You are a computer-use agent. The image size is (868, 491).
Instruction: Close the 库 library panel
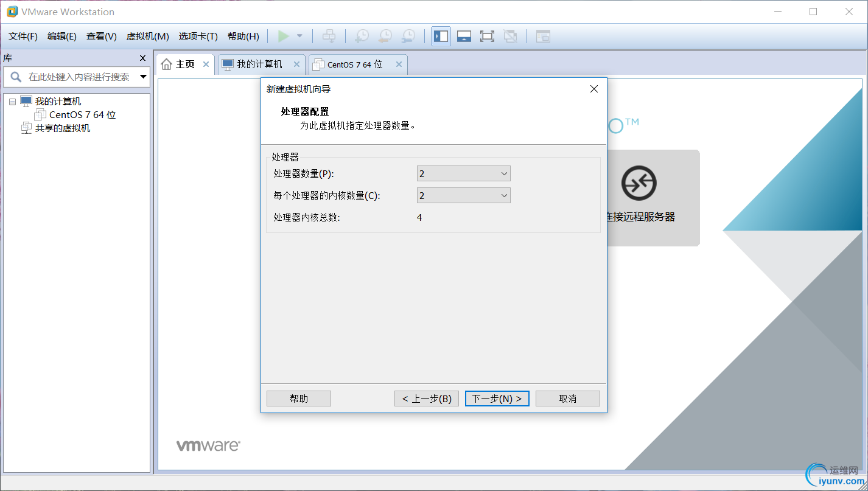tap(143, 58)
